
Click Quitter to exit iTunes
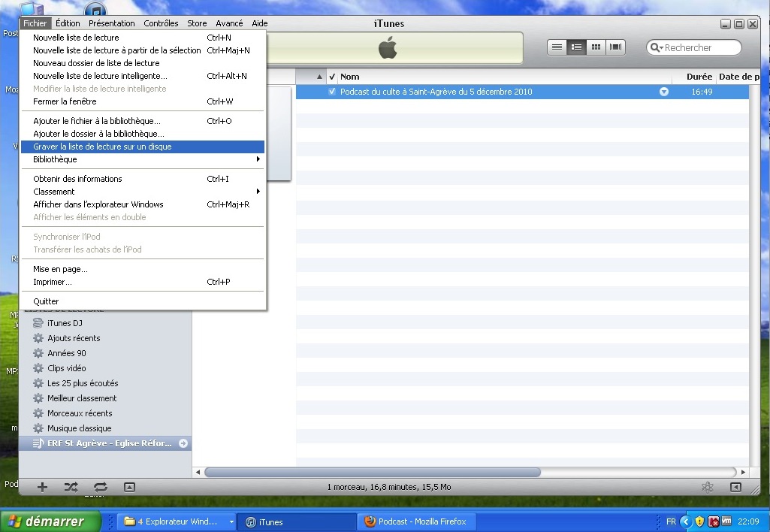[143, 301]
